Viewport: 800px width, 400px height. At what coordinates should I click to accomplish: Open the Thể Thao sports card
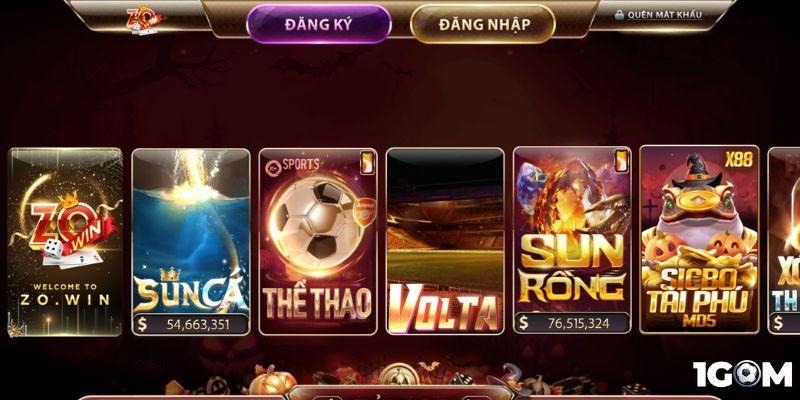click(x=318, y=242)
